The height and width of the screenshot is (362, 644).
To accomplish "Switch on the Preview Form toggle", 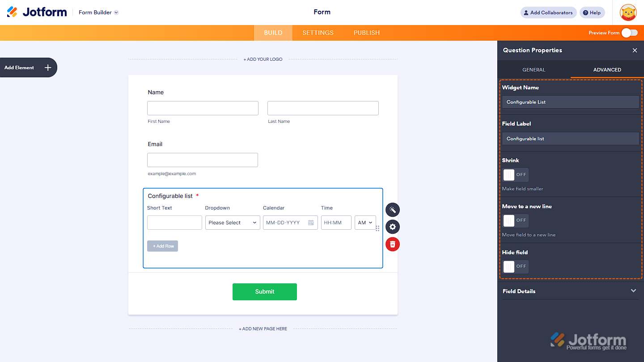I will click(630, 33).
